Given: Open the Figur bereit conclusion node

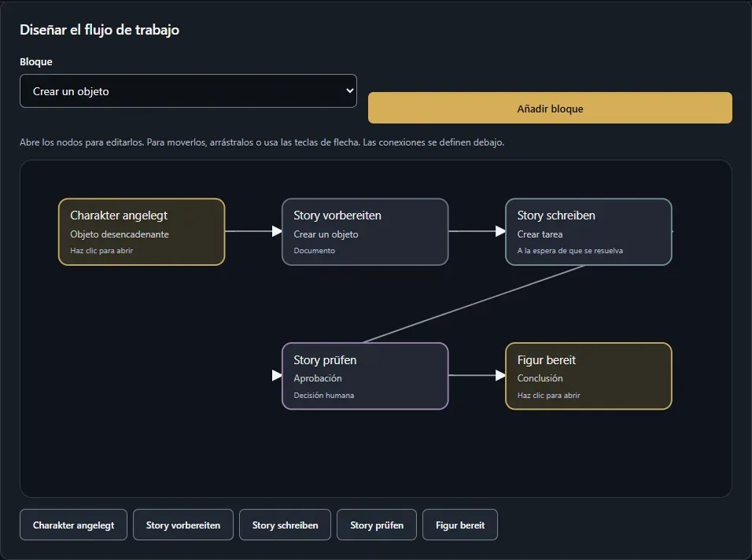Looking at the screenshot, I should tap(588, 376).
